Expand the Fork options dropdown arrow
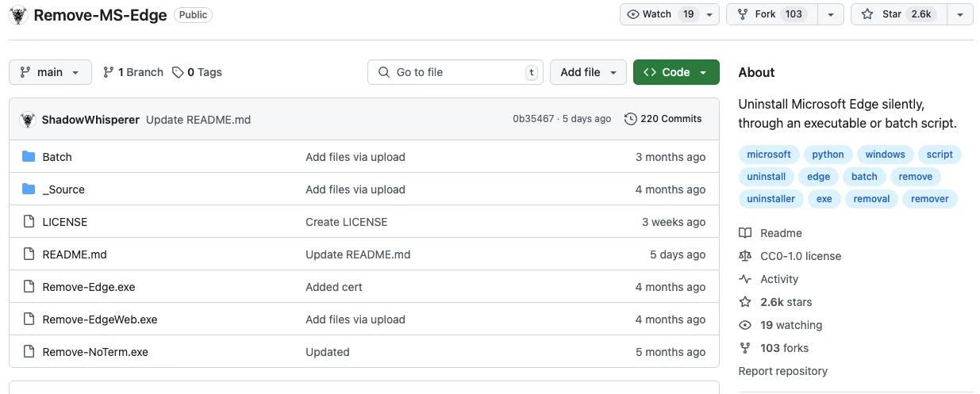This screenshot has width=980, height=394. coord(830,14)
